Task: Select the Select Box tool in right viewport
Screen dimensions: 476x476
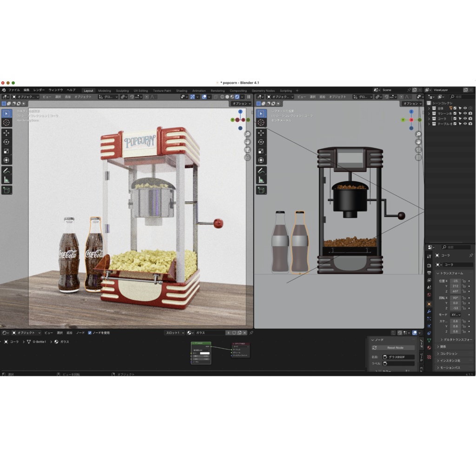Action: [261, 113]
